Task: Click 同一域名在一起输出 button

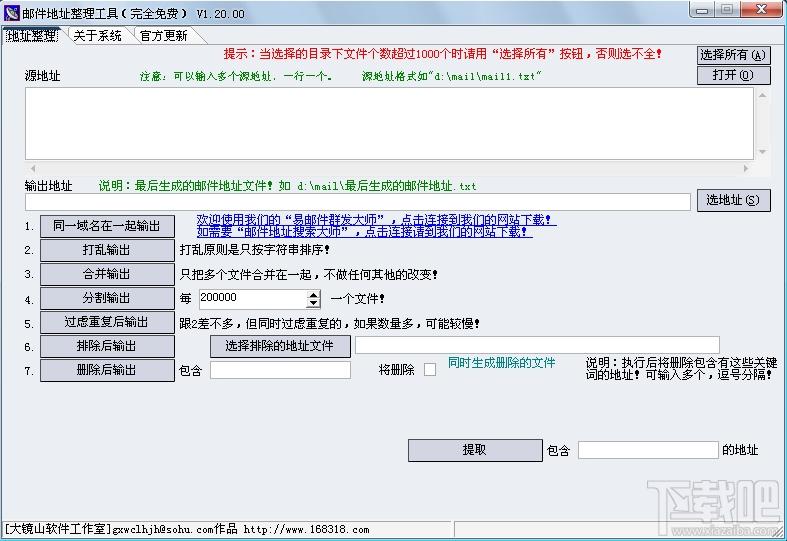Action: coord(107,226)
